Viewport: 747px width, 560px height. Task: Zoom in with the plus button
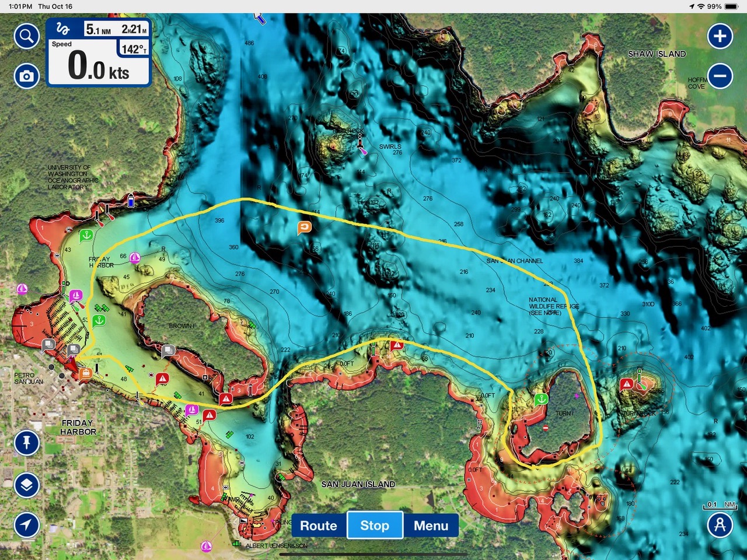click(x=720, y=37)
